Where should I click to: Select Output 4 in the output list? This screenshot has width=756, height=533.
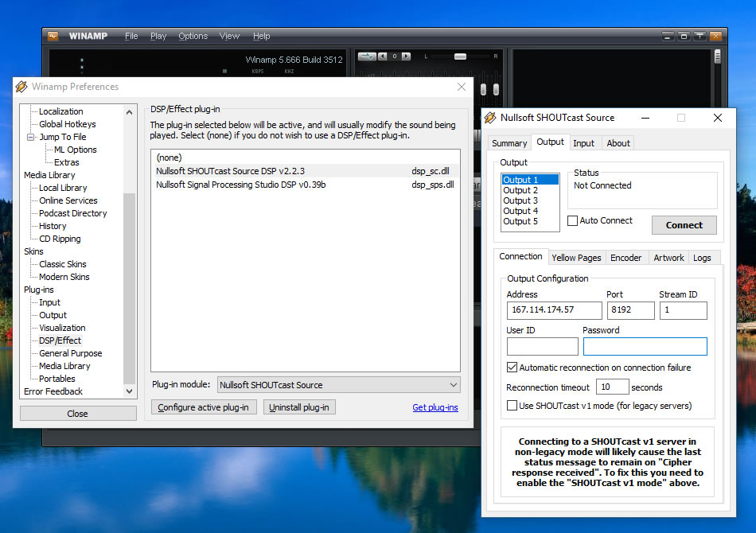pos(530,211)
